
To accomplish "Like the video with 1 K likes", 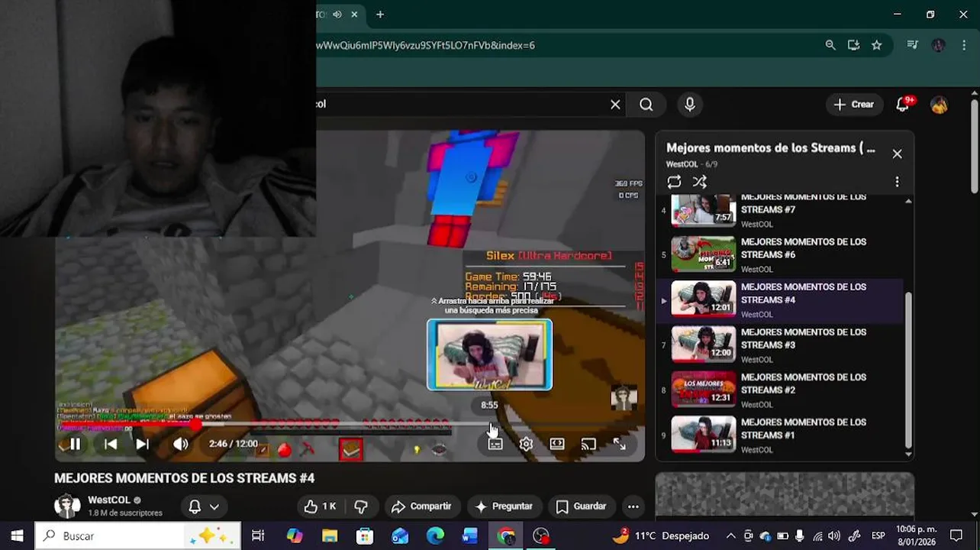I will point(321,506).
